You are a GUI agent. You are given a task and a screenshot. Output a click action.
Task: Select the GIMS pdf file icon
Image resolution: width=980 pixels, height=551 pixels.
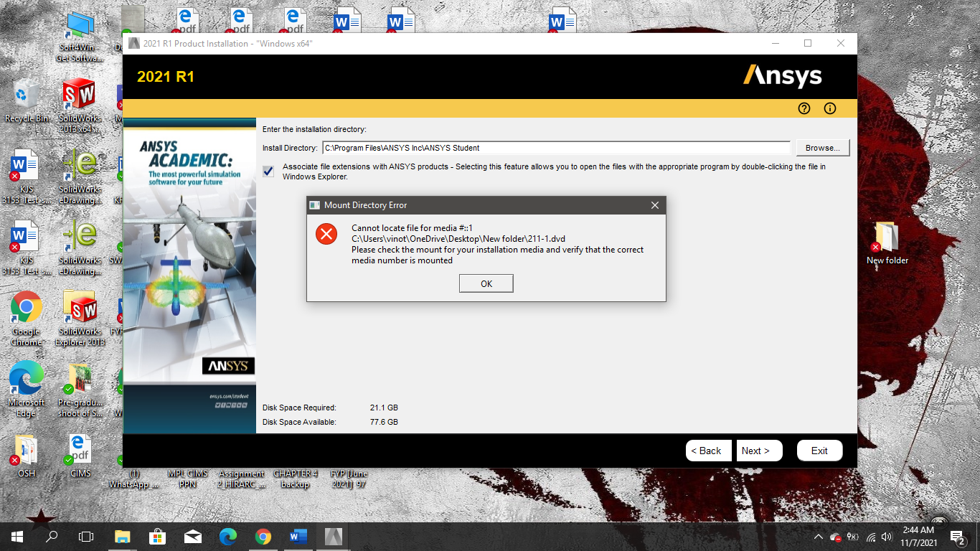click(80, 456)
